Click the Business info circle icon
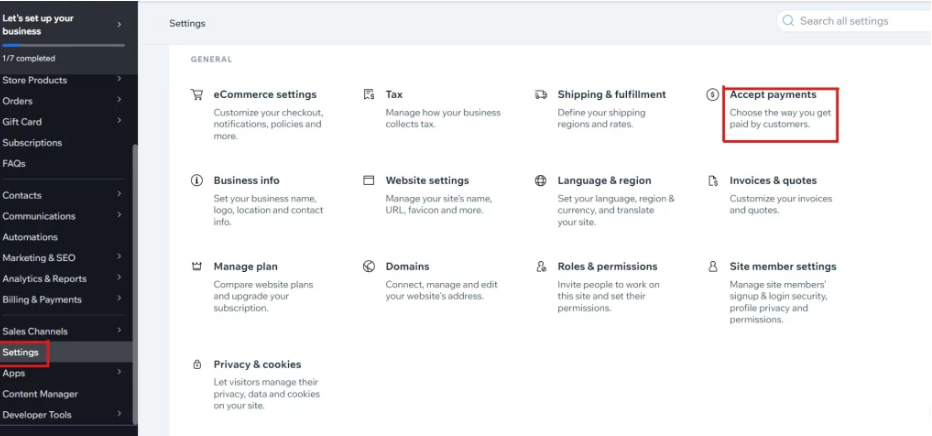Image resolution: width=932 pixels, height=436 pixels. [x=196, y=181]
